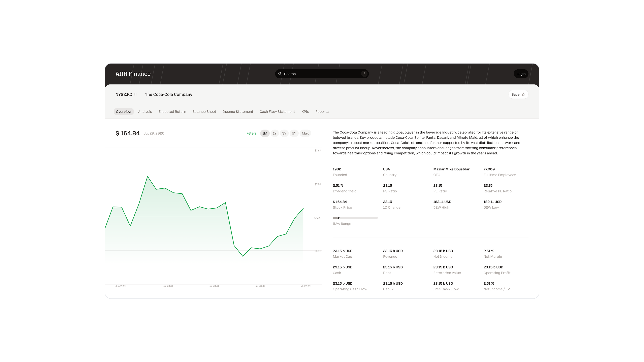The image size is (644, 362).
Task: Click the Net Income / EV label
Action: [496, 289]
